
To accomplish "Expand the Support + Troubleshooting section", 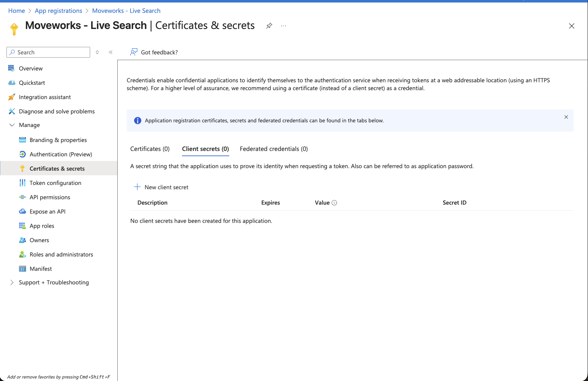I will tap(12, 282).
